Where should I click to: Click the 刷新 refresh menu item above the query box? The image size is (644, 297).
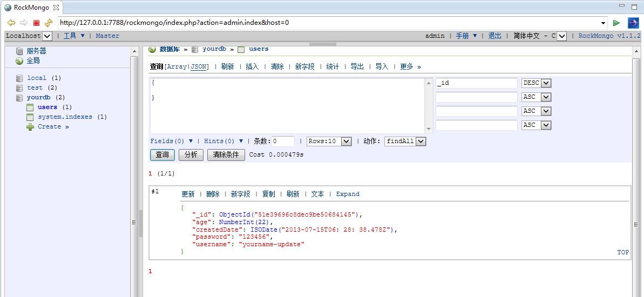(x=228, y=67)
